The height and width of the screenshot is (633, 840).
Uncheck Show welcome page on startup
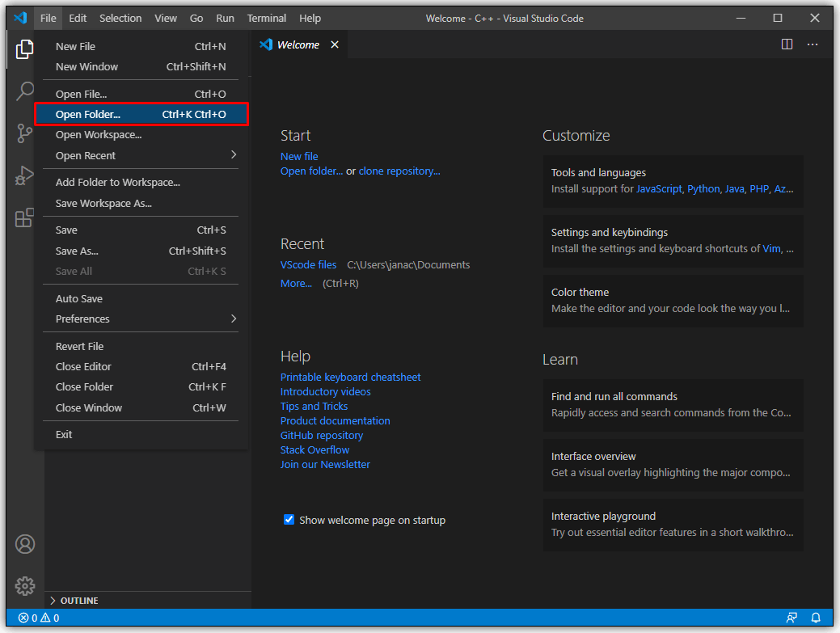289,520
